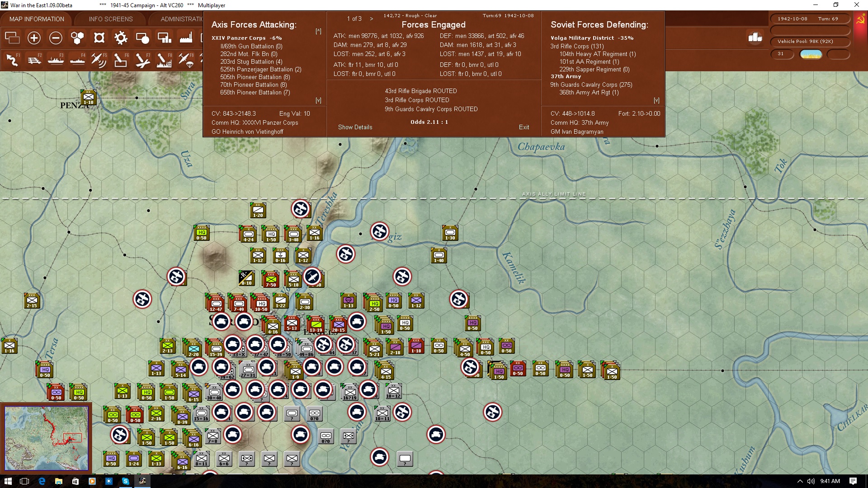This screenshot has width=868, height=488.
Task: Select unit counter labeled 1-40
Action: point(439,255)
